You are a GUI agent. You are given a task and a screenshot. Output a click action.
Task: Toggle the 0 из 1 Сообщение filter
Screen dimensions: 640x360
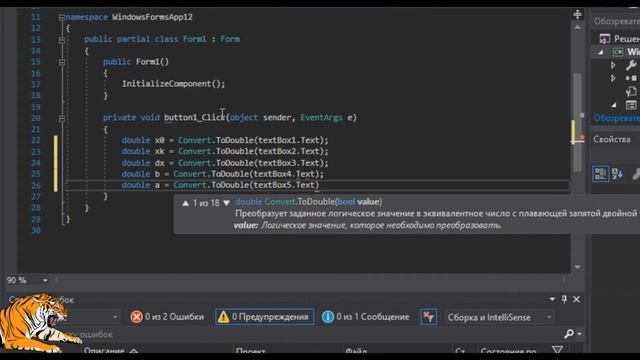pyautogui.click(x=366, y=317)
